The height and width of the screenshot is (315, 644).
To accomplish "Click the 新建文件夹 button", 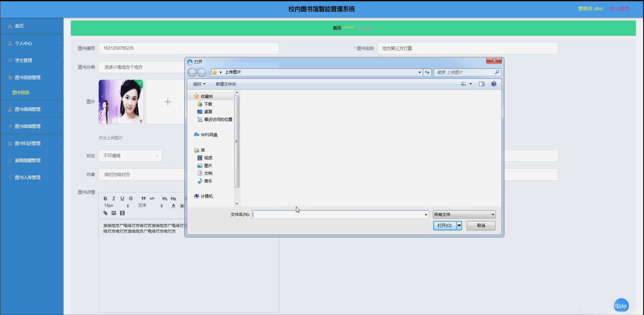I will tap(226, 84).
